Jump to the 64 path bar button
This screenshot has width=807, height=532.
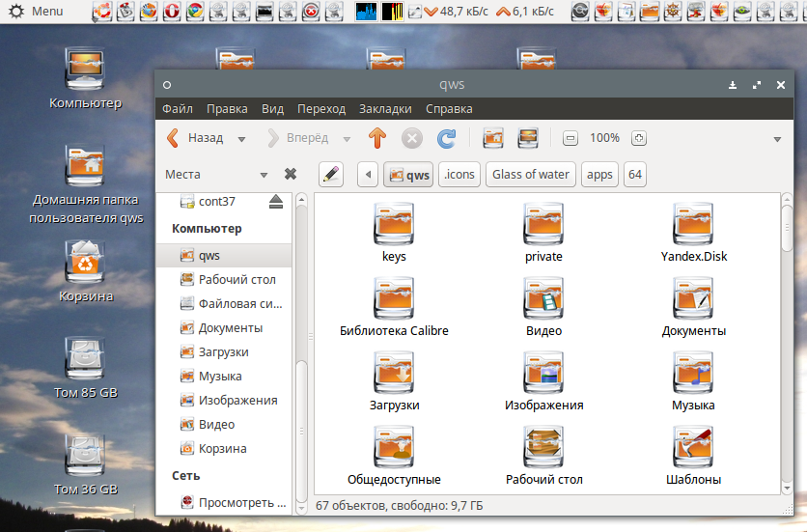(x=635, y=175)
